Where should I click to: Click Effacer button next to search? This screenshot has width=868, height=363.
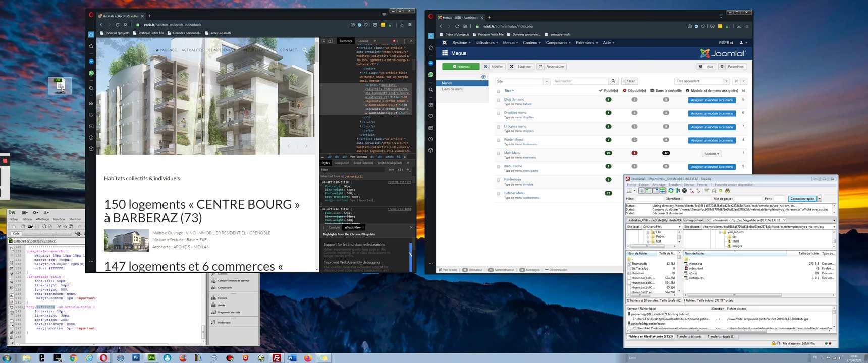point(630,81)
